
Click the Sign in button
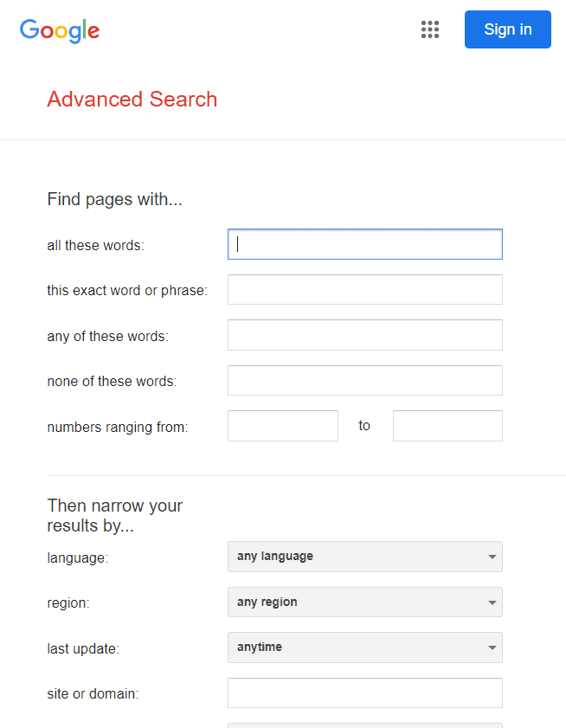pos(507,29)
